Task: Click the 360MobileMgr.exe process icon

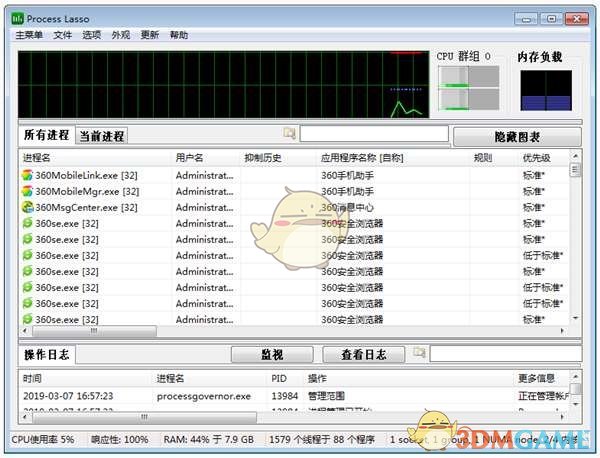Action: [x=27, y=191]
